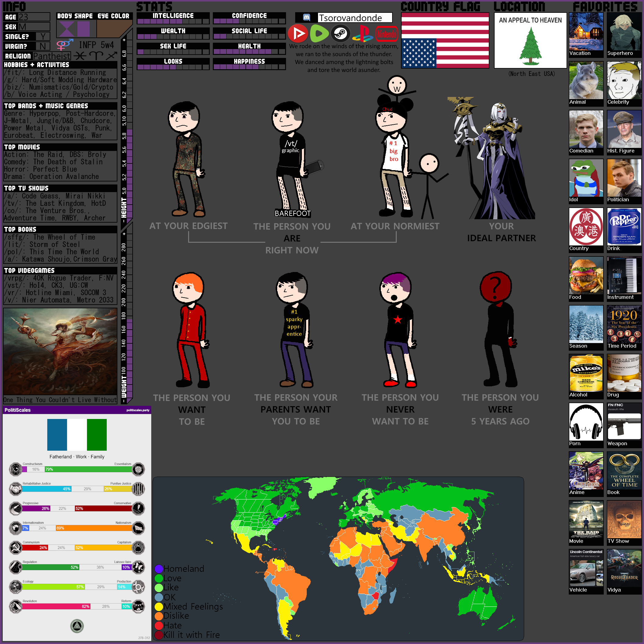Click the Laissez-faire axis icon

tap(138, 567)
